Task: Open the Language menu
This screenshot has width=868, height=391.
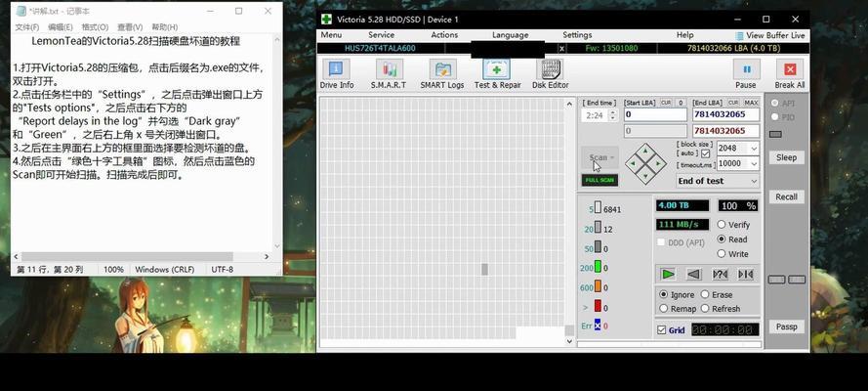Action: (510, 35)
